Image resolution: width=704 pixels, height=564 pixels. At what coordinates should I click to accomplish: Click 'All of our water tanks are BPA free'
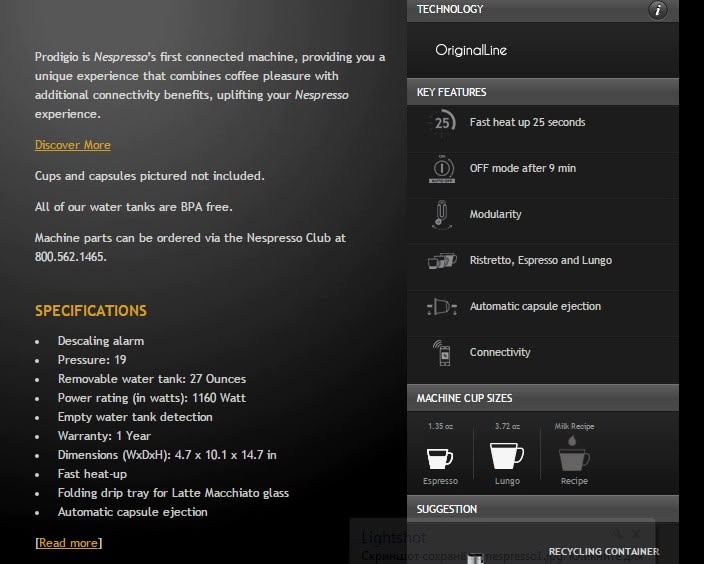pyautogui.click(x=134, y=207)
